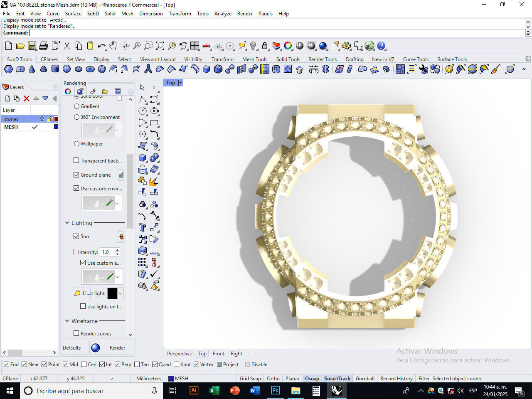The width and height of the screenshot is (532, 399).
Task: Click the Polyline tool in sidebar
Action: (143, 99)
